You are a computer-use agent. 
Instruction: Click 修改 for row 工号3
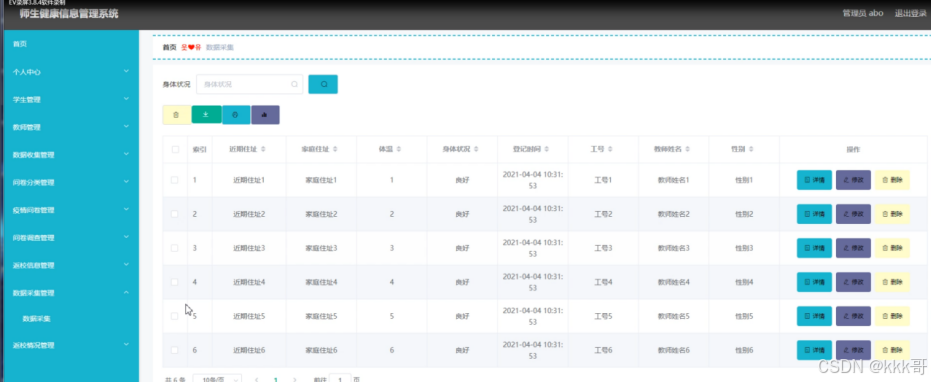(x=853, y=248)
